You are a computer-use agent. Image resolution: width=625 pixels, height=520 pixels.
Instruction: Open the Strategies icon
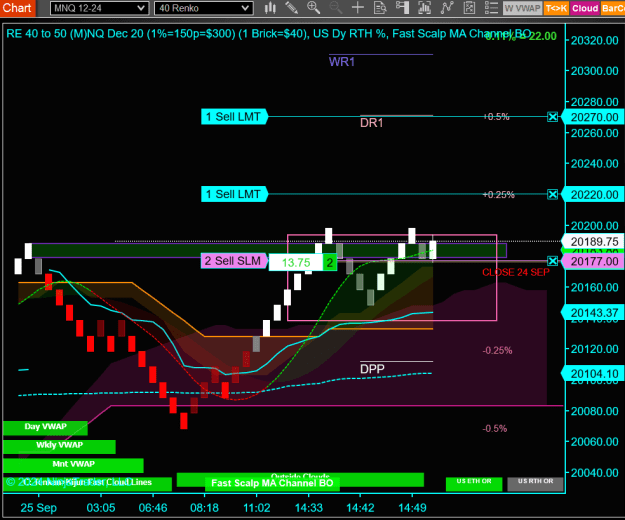tap(469, 8)
